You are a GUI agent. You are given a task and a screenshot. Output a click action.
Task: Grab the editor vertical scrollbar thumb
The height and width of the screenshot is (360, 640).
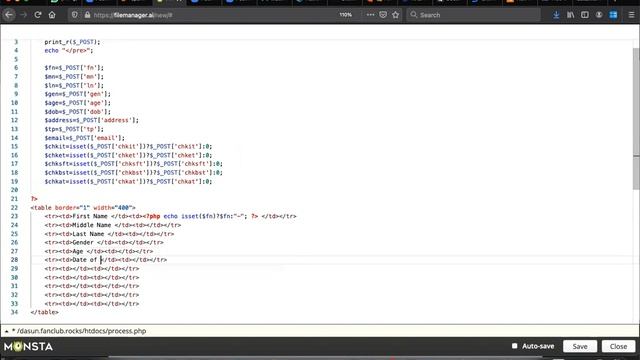pyautogui.click(x=636, y=118)
